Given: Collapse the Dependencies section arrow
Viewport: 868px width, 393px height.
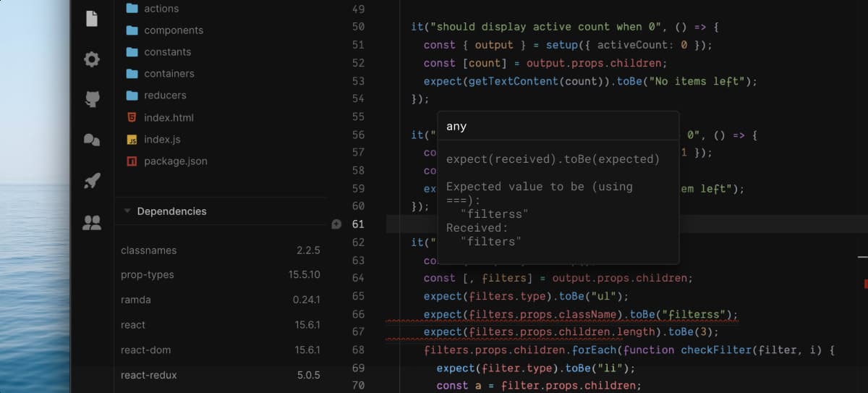Looking at the screenshot, I should 127,211.
